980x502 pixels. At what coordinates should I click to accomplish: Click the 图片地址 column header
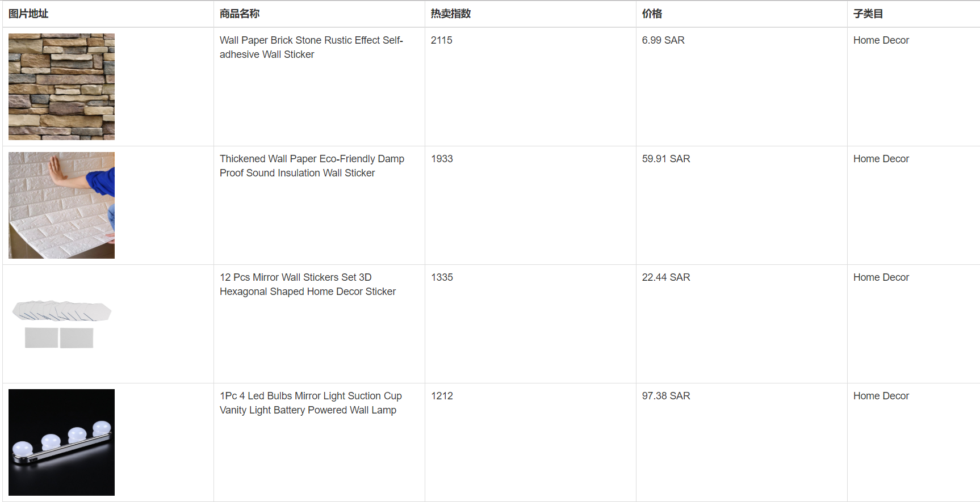[x=28, y=14]
